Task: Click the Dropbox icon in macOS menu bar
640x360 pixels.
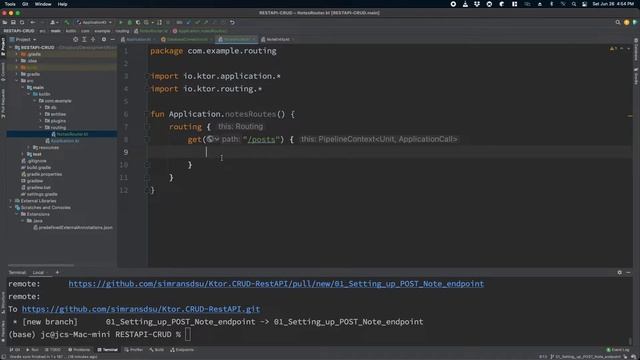Action: [477, 4]
